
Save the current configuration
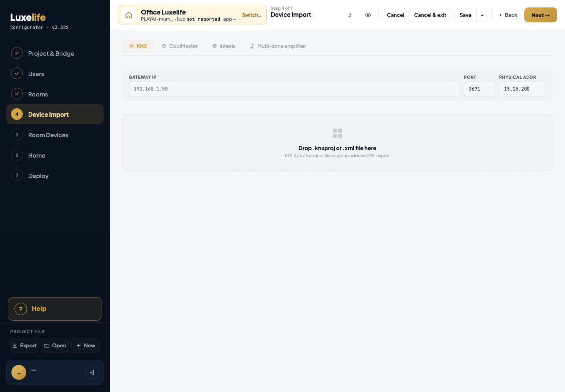click(x=465, y=15)
